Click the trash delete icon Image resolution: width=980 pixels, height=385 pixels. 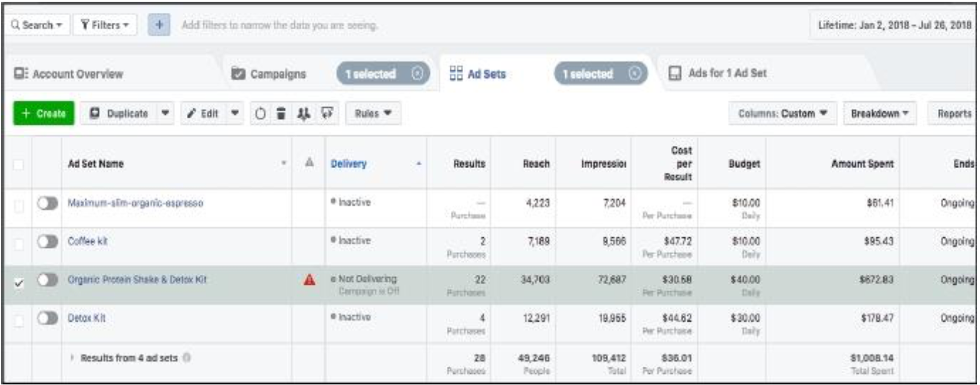[x=281, y=114]
